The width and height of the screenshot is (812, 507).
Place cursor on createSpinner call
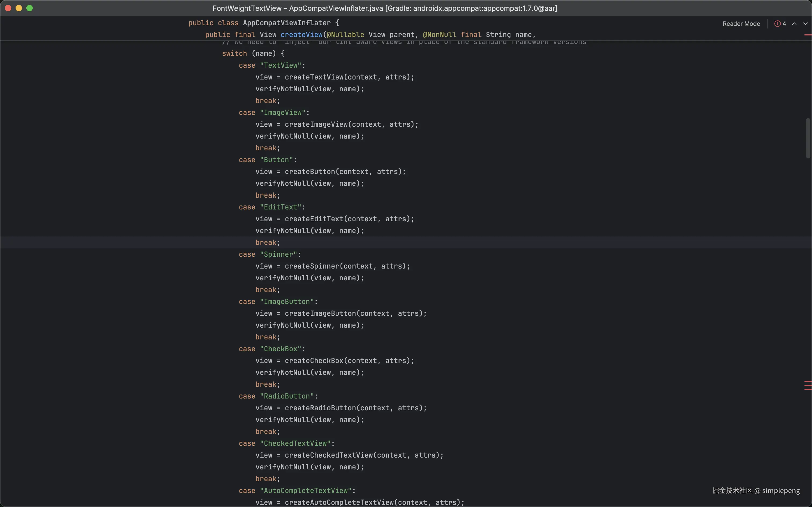click(x=312, y=266)
